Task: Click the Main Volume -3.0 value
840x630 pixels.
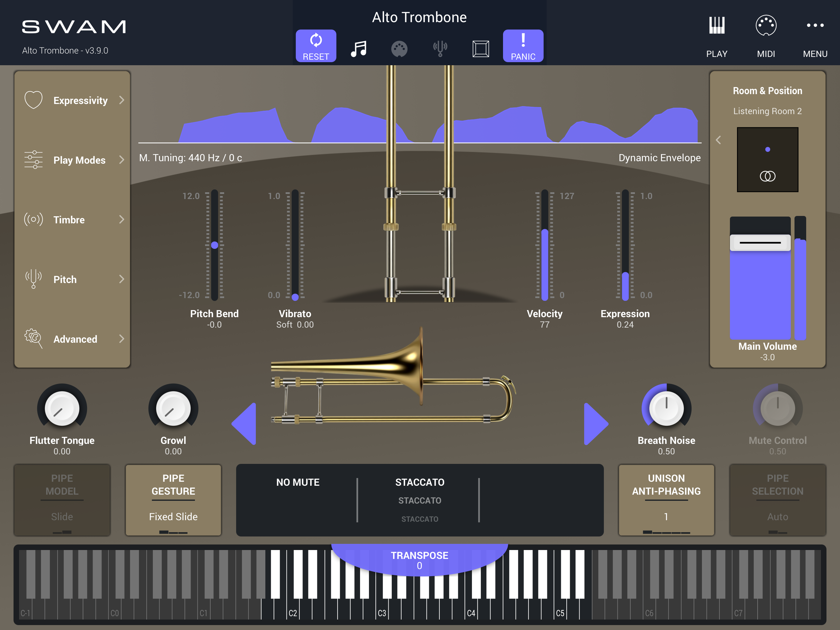Action: pyautogui.click(x=767, y=357)
